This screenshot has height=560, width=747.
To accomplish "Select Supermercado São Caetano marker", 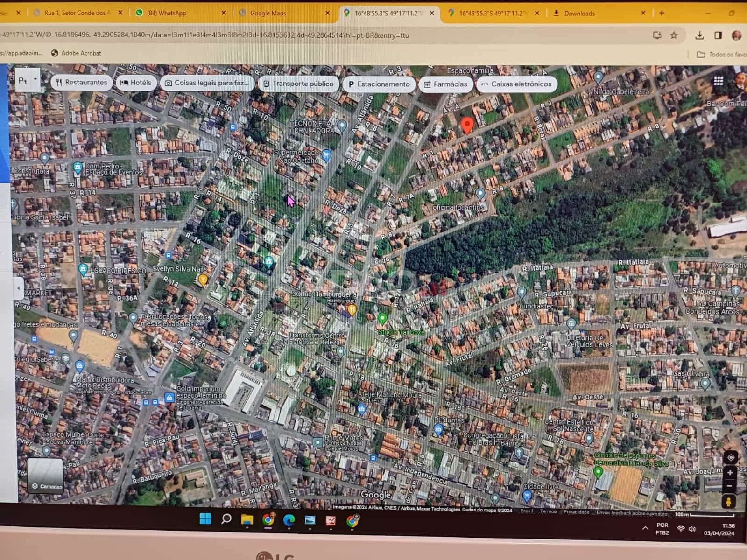I will 327,154.
